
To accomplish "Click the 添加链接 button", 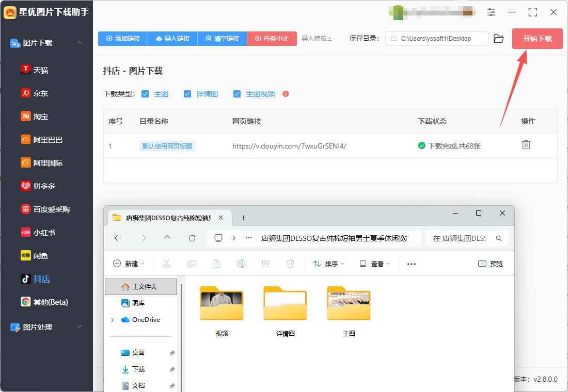I will pos(123,38).
